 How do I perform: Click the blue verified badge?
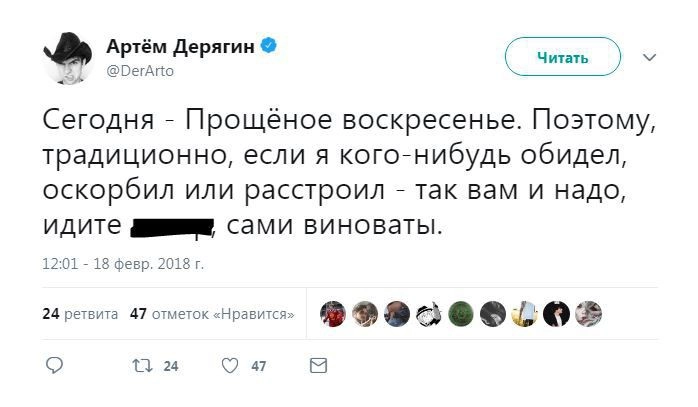click(x=269, y=46)
